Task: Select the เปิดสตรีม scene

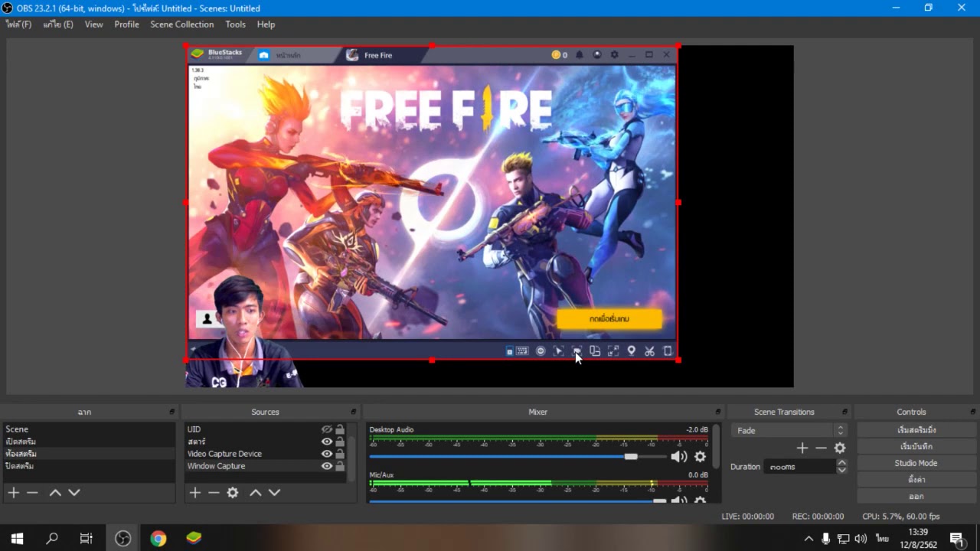Action: (89, 442)
